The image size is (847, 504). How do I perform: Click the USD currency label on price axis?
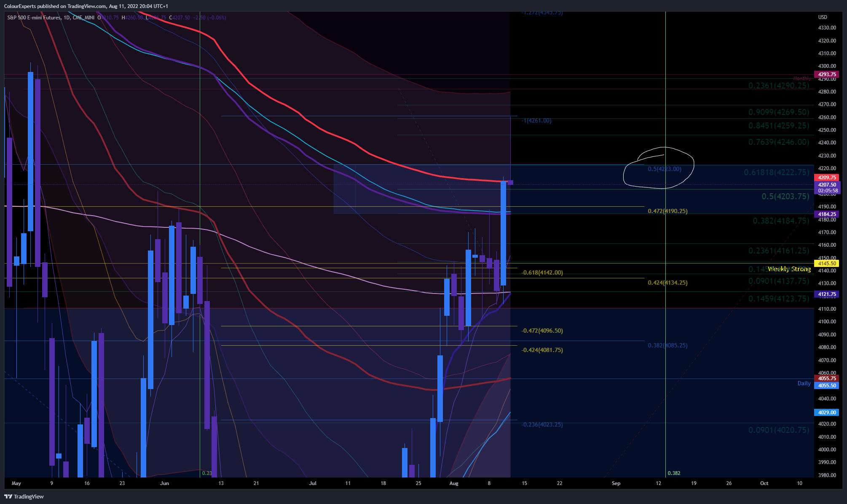tap(823, 17)
